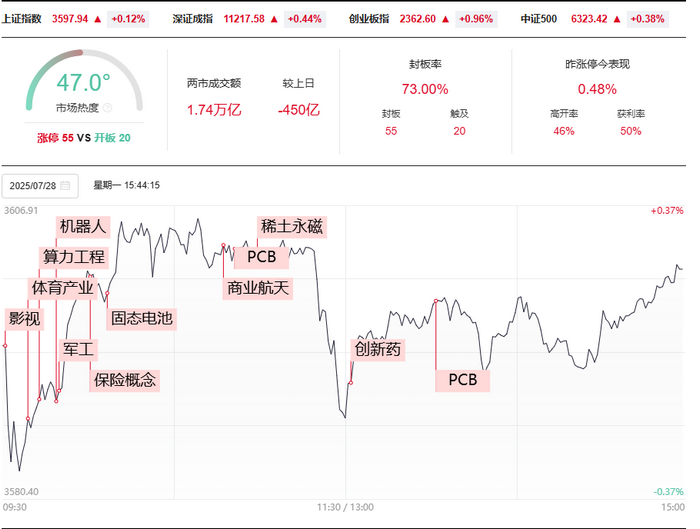
Task: Open the 创新药 sector marker
Action: point(378,349)
